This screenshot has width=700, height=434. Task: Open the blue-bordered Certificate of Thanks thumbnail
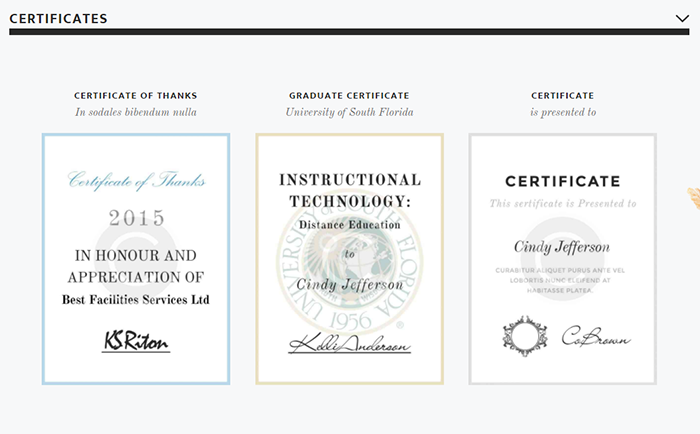point(135,259)
